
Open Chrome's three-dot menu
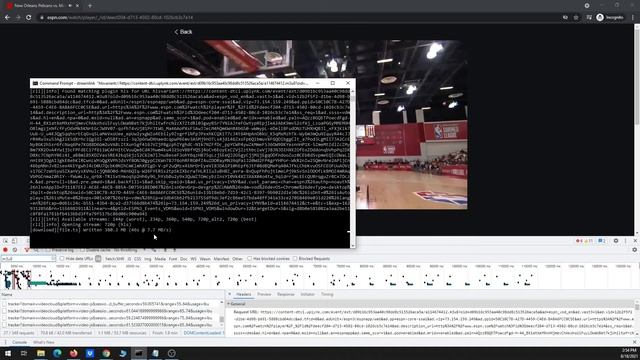tap(633, 18)
